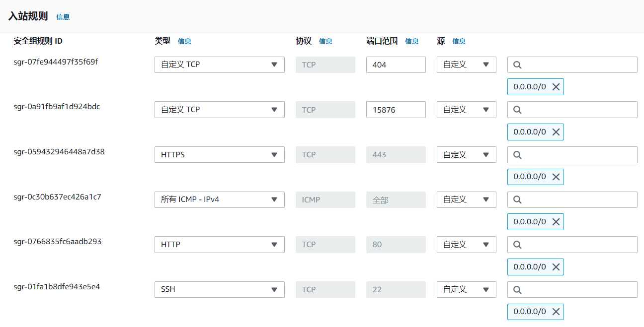Open type dropdown for port 404 rule
Screen dimensions: 644x327
point(219,65)
